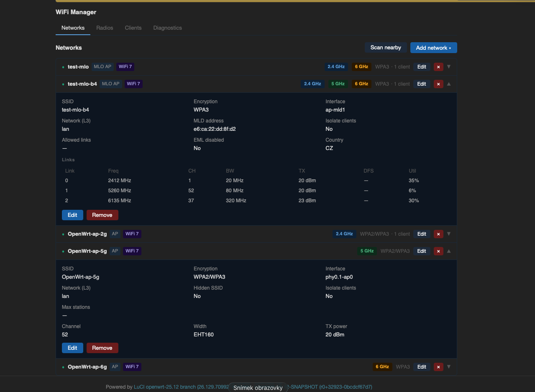Click the 6 GHz badge on OpenWrt-ap-6g row
This screenshot has height=392, width=535.
pos(382,367)
